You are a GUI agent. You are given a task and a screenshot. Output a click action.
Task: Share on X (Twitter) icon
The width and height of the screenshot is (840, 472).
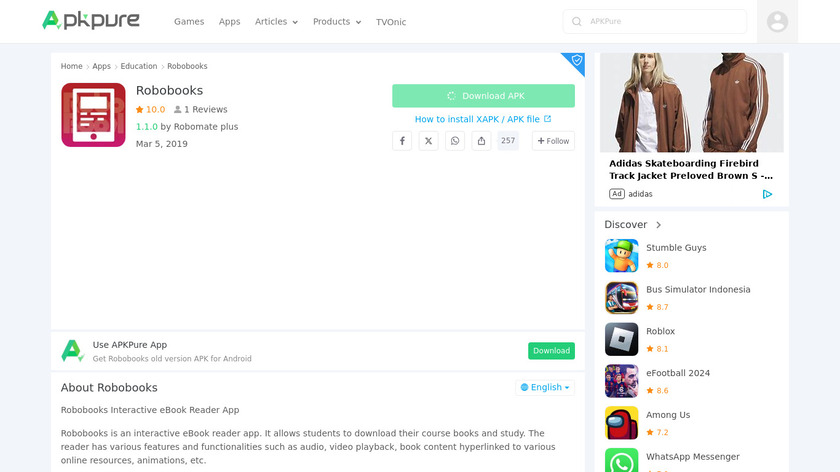coord(429,141)
